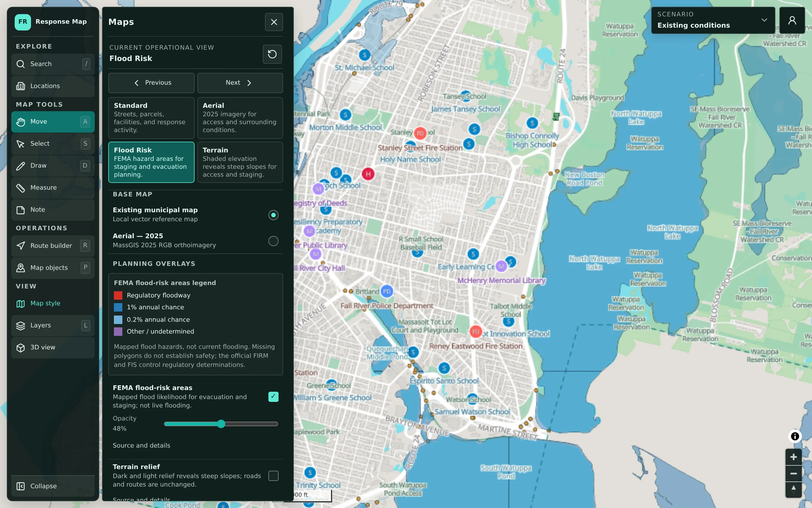This screenshot has height=508, width=812.
Task: Reset map bearing with compass arrow
Action: click(793, 490)
